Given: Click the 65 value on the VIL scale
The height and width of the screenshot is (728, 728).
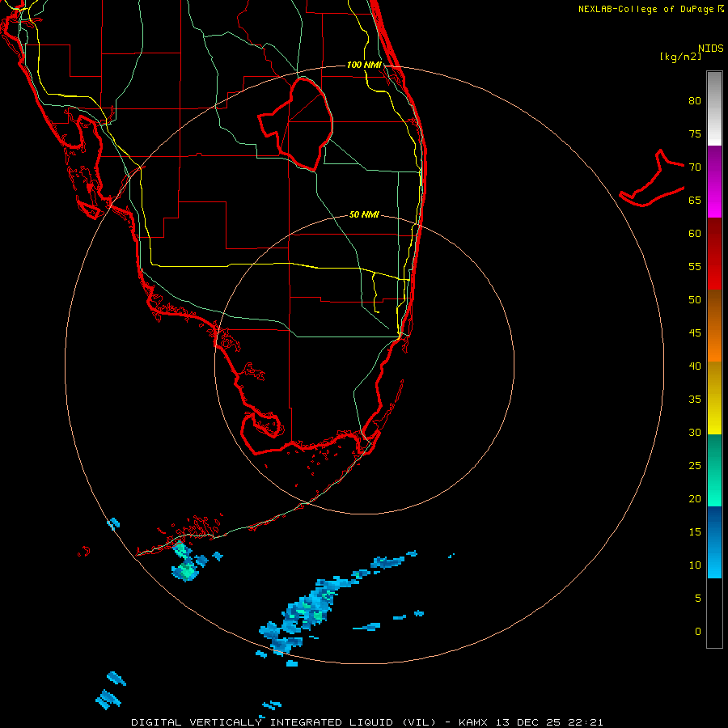Looking at the screenshot, I should 695,200.
